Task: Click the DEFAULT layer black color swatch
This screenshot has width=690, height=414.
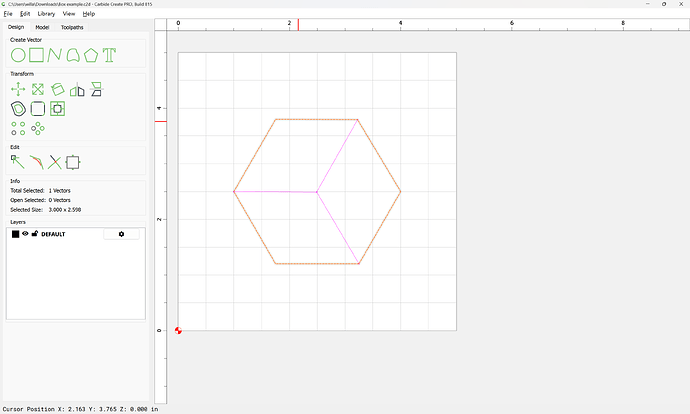Action: click(15, 234)
